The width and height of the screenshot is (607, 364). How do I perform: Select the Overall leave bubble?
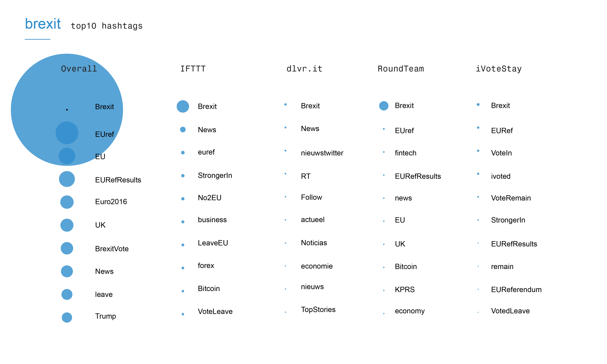pyautogui.click(x=67, y=294)
